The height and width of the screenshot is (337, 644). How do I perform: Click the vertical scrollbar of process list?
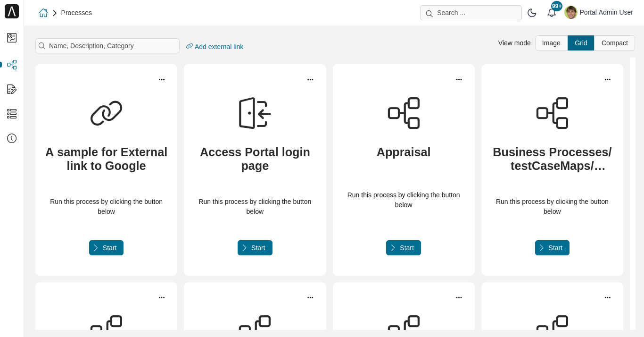(633, 194)
